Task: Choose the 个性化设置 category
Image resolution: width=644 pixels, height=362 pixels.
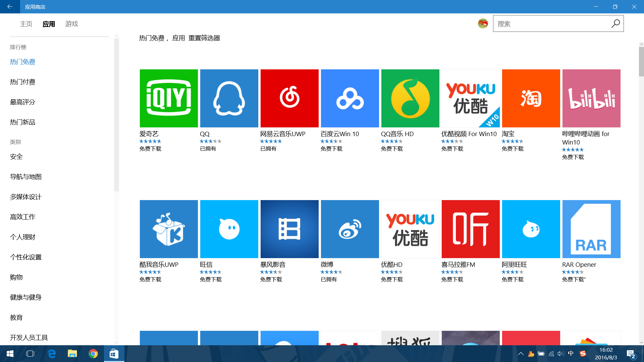Action: pos(26,257)
